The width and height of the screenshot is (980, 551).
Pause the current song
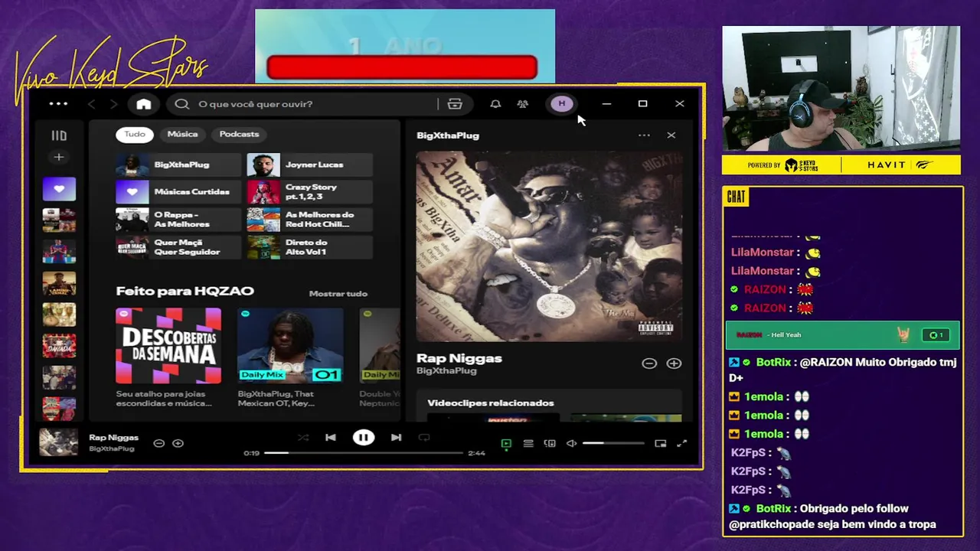364,438
